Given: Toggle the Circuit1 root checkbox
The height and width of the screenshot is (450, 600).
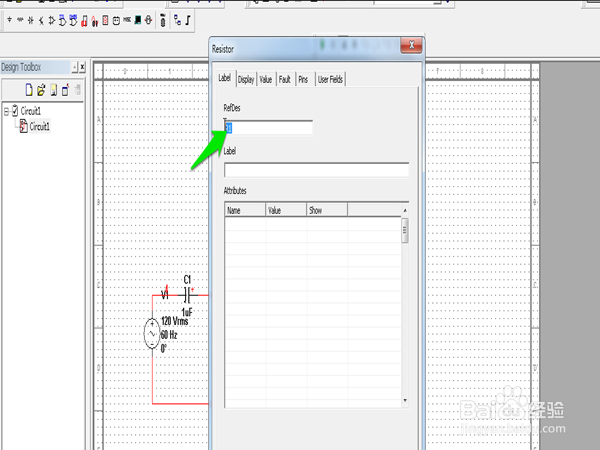Looking at the screenshot, I should pyautogui.click(x=15, y=111).
